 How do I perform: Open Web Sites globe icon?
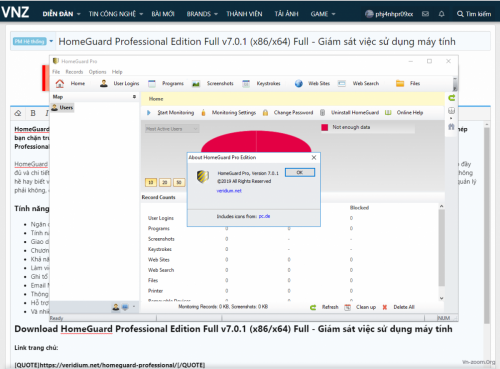coord(299,84)
